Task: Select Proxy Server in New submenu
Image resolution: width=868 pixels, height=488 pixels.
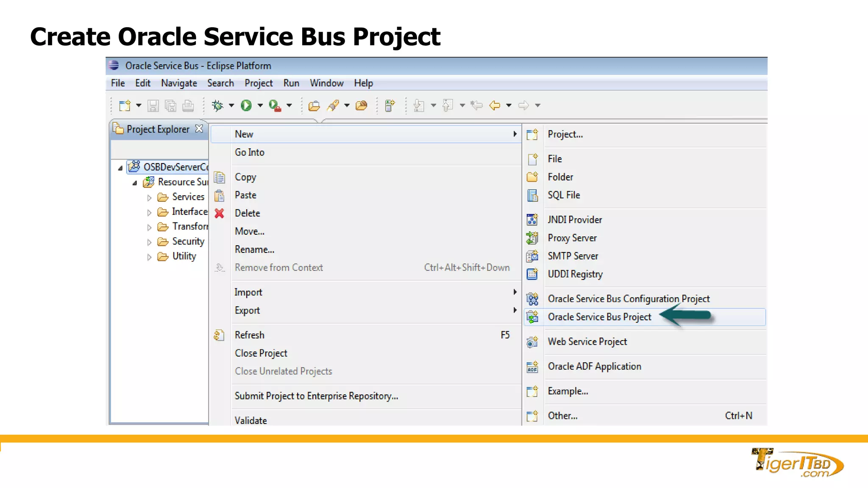Action: (x=645, y=238)
